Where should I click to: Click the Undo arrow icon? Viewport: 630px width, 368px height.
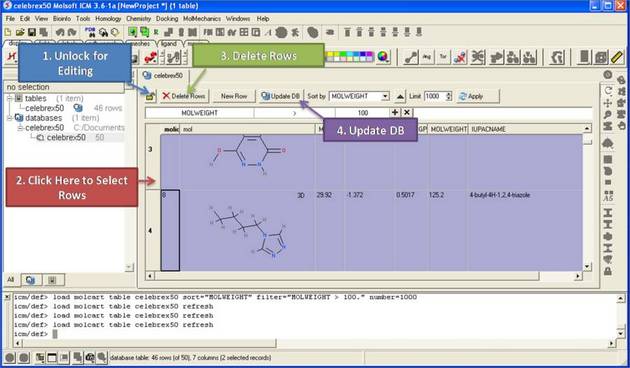(60, 32)
